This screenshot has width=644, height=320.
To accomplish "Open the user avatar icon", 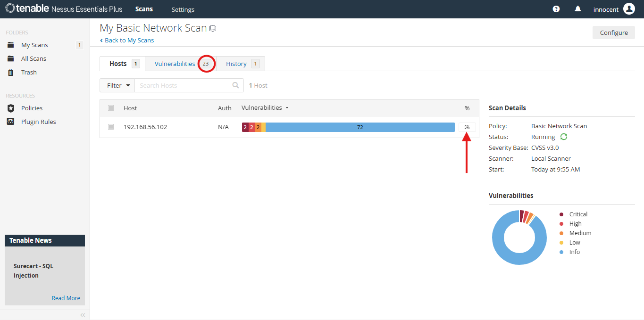I will (x=629, y=9).
